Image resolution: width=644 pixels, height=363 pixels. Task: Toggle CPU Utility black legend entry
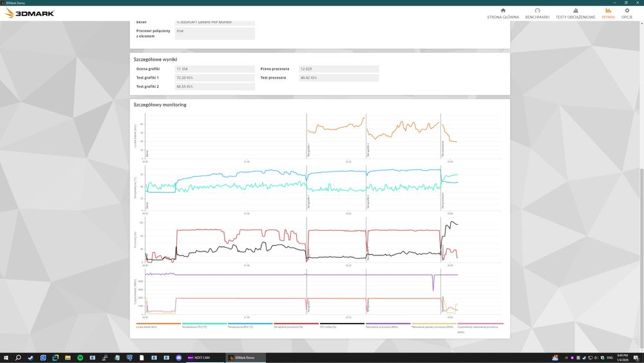[342, 325]
